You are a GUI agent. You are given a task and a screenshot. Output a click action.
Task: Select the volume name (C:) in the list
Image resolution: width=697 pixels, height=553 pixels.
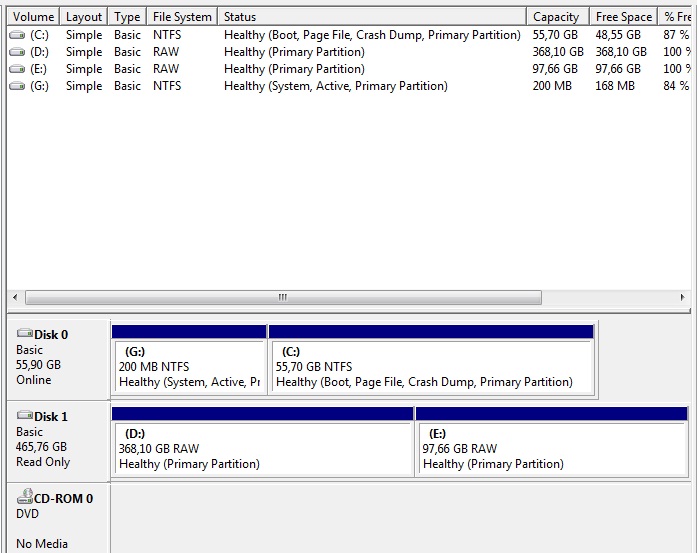[x=40, y=35]
